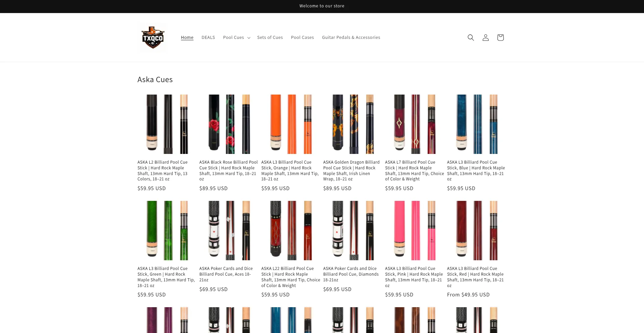Open Pool Cases menu item
Screen dimensions: 644x333
(x=303, y=38)
